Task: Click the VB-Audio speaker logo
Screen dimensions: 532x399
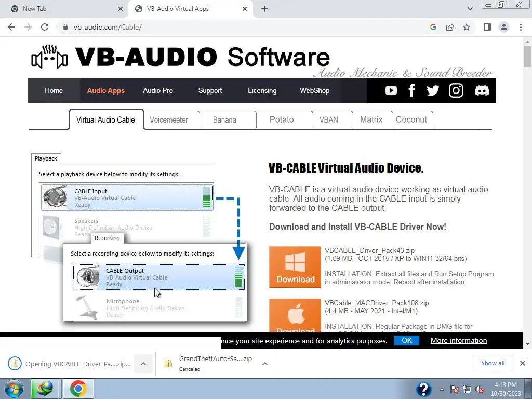Action: coord(49,57)
